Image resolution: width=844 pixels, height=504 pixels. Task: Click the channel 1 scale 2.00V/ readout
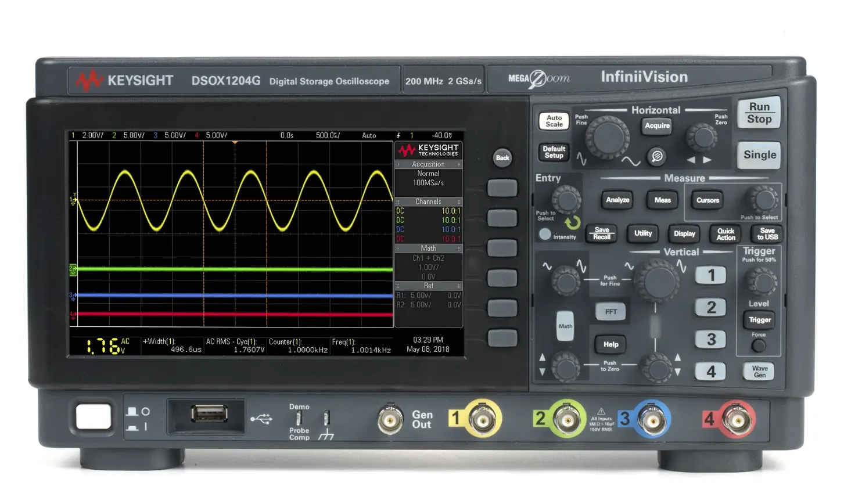point(93,135)
